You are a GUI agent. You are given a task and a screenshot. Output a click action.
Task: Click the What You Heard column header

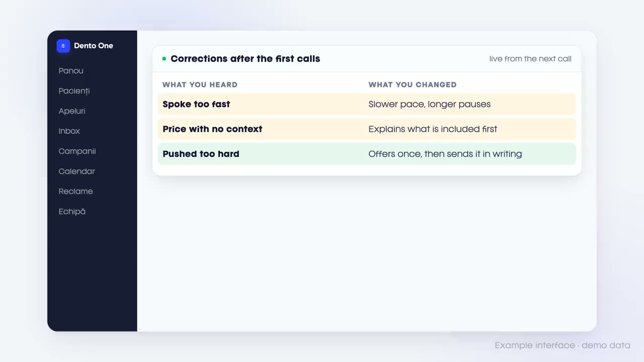tap(200, 84)
